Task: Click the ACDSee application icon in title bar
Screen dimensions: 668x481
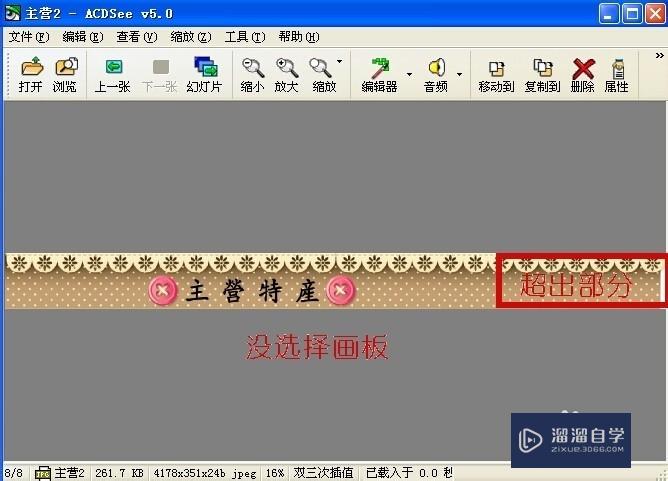Action: pyautogui.click(x=12, y=14)
